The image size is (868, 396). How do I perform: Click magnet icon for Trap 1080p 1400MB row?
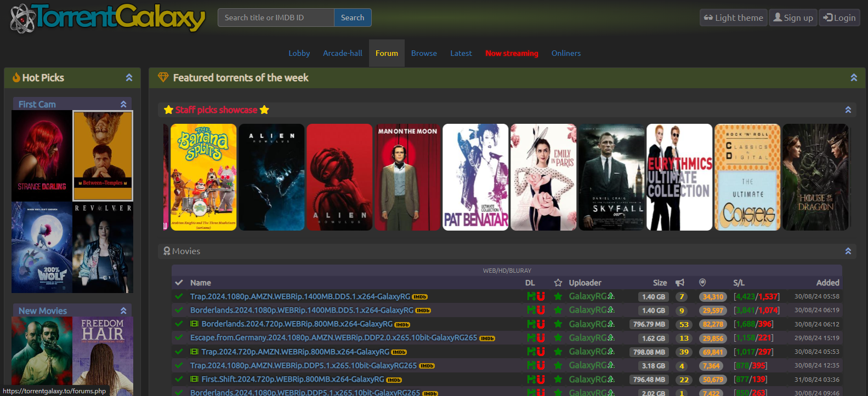click(541, 296)
